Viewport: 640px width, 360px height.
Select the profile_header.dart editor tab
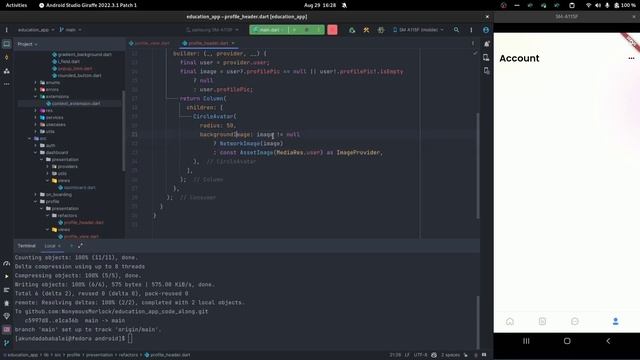click(x=208, y=43)
